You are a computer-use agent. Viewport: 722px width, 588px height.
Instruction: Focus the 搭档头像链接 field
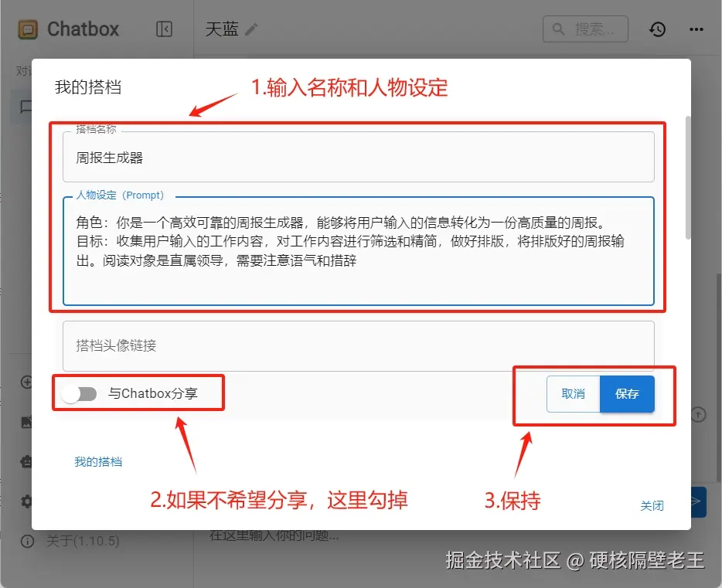tap(358, 346)
